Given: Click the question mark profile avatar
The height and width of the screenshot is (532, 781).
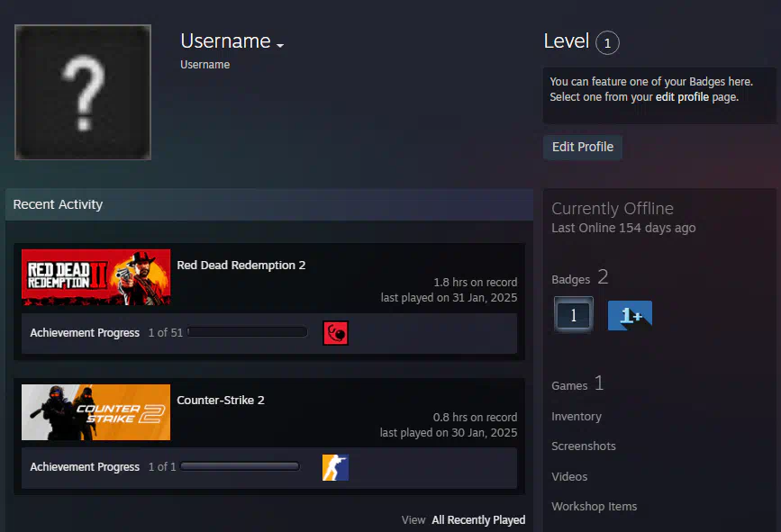Looking at the screenshot, I should [x=83, y=93].
